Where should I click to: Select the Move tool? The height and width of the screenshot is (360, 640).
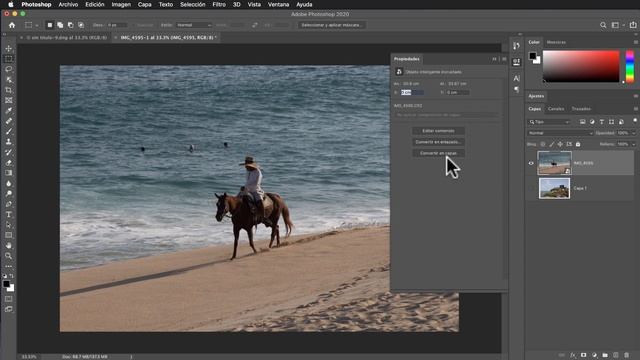coord(9,49)
